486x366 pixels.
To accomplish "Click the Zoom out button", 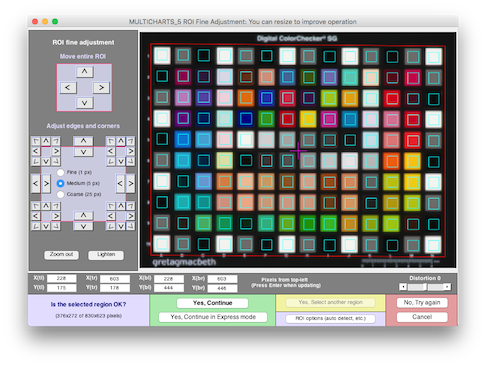I will tap(61, 255).
